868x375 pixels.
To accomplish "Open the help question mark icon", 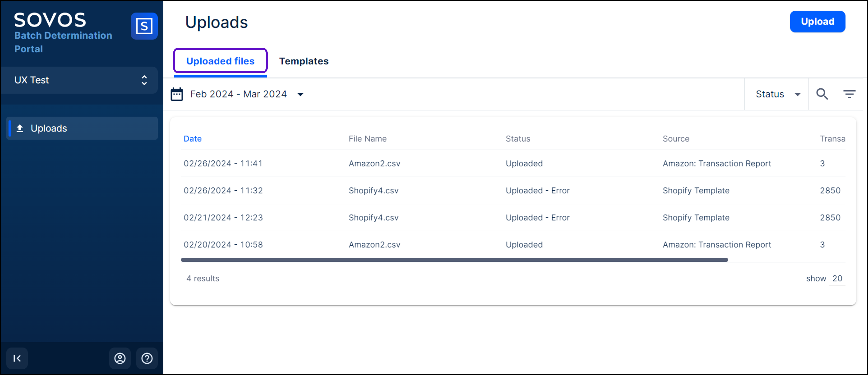I will point(147,358).
